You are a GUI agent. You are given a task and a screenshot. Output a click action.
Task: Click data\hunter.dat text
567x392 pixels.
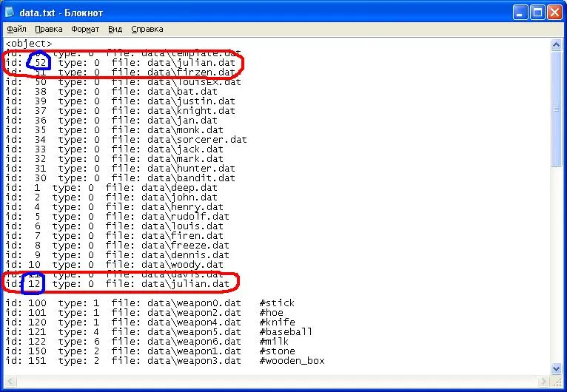191,169
